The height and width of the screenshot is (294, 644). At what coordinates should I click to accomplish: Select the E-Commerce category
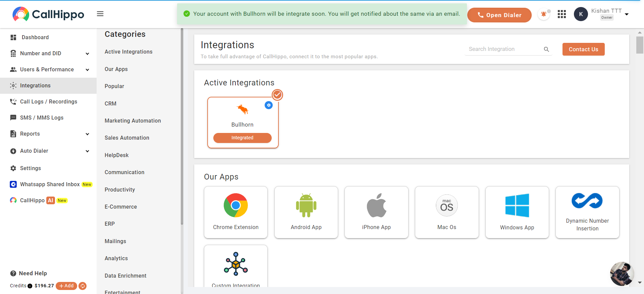click(x=121, y=207)
